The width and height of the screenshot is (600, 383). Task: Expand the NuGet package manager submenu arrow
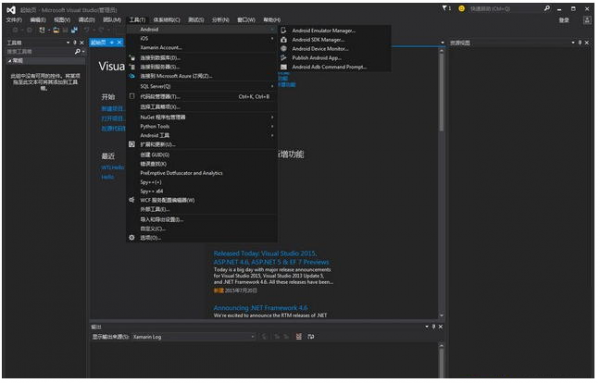tap(273, 118)
